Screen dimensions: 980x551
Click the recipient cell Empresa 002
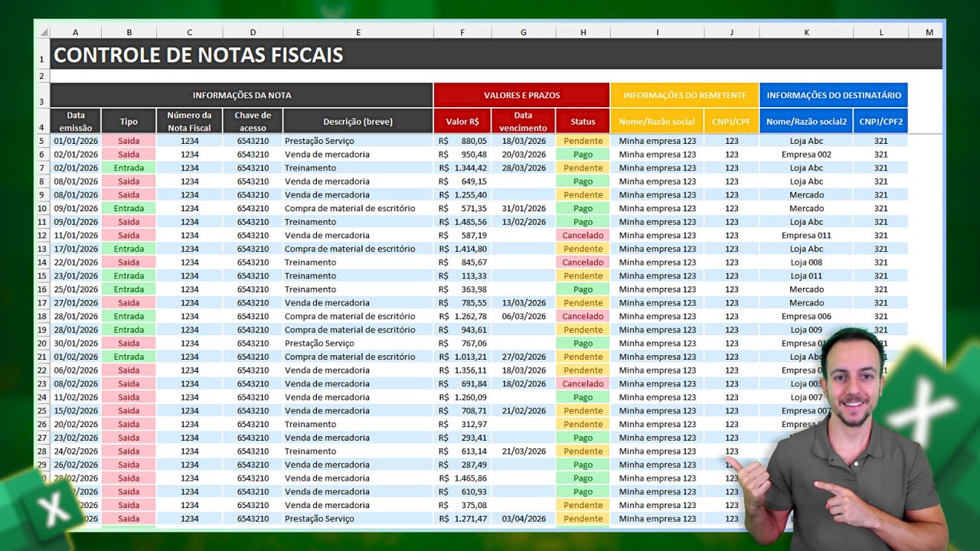pos(806,155)
